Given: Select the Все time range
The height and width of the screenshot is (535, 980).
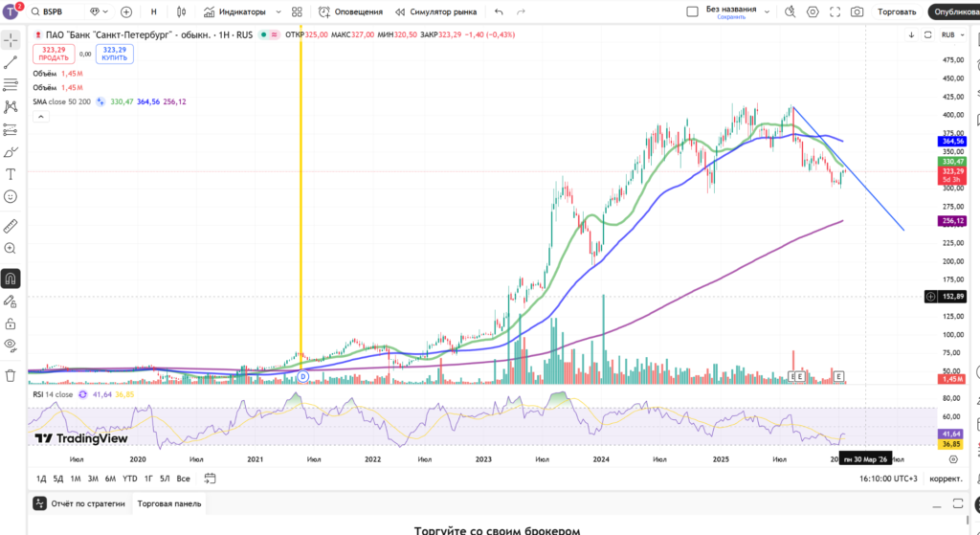Looking at the screenshot, I should [183, 479].
